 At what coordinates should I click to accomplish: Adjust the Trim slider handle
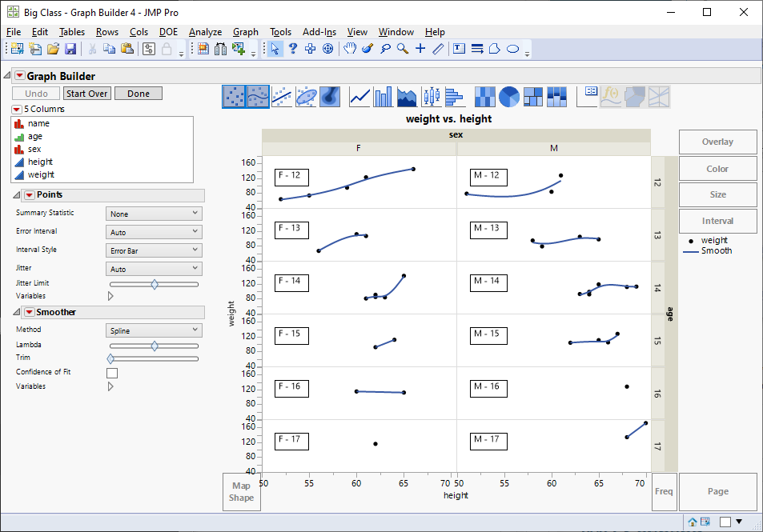click(110, 359)
